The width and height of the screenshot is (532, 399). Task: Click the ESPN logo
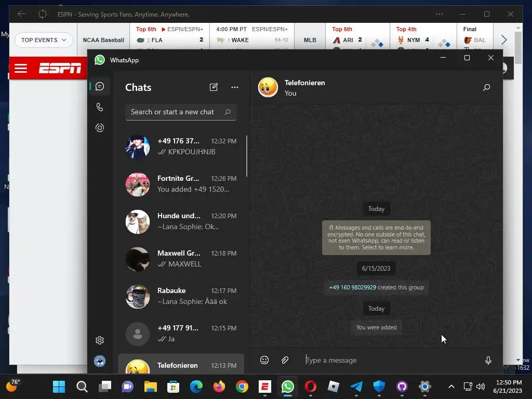point(60,68)
